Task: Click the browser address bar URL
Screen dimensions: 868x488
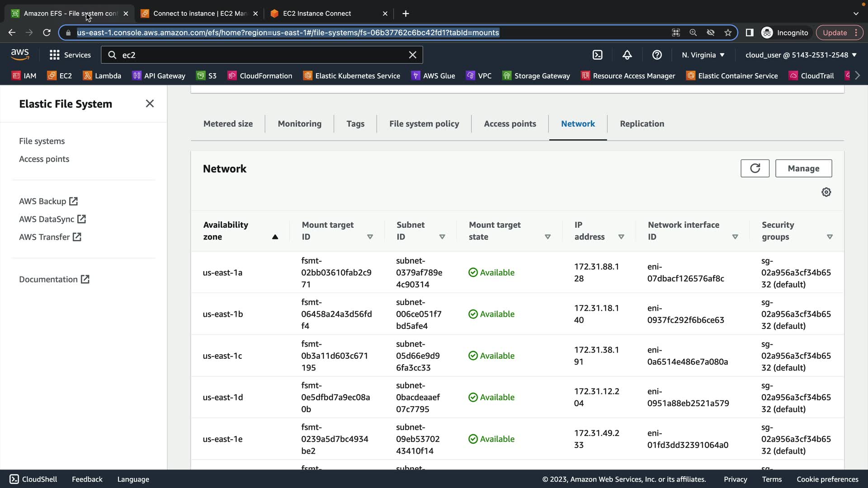Action: coord(288,33)
